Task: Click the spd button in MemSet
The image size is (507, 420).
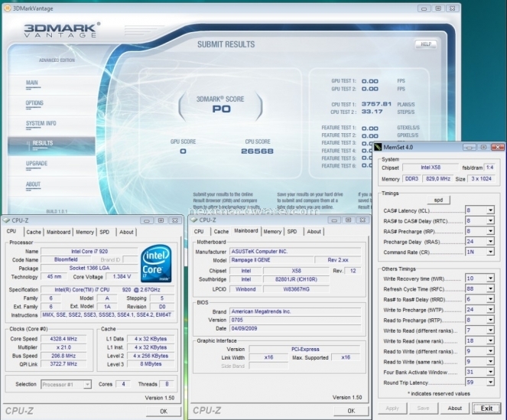Action: tap(438, 200)
